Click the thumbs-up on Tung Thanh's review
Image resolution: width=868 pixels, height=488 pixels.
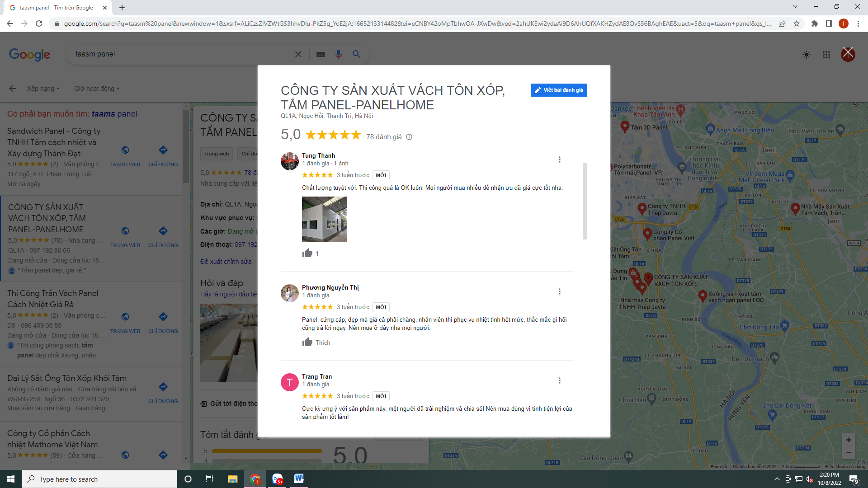(x=307, y=253)
